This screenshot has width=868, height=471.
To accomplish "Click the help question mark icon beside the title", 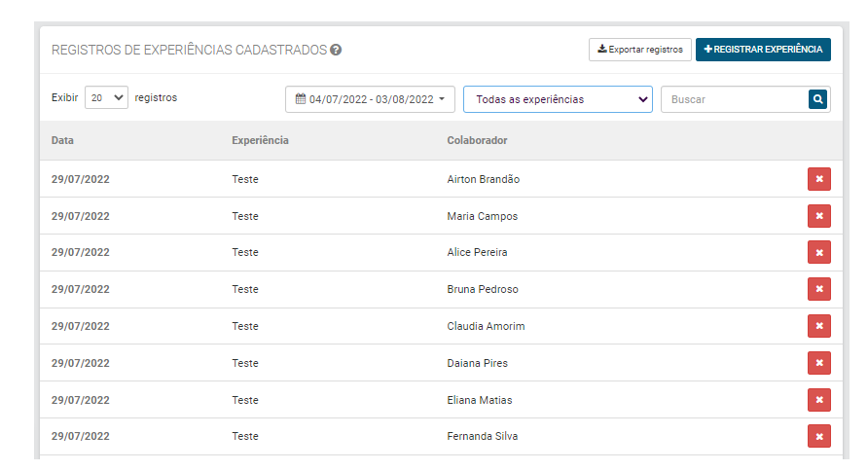I will 336,50.
